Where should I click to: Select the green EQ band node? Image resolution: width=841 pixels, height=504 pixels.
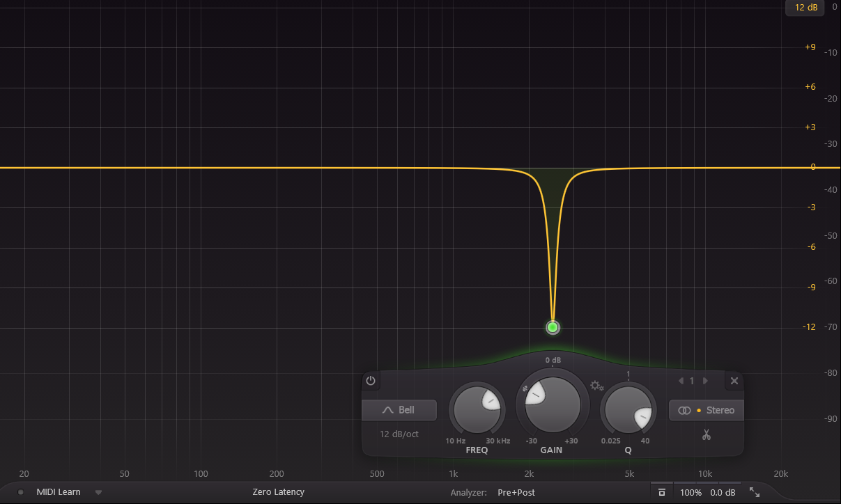click(553, 327)
